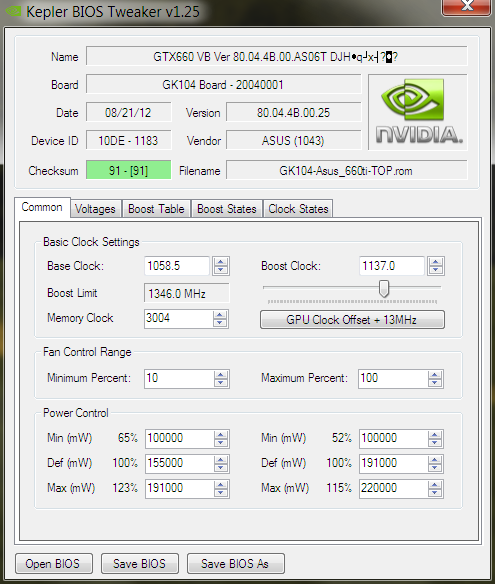Image resolution: width=495 pixels, height=584 pixels.
Task: Increase fan Minimum Percent value
Action: pyautogui.click(x=221, y=375)
